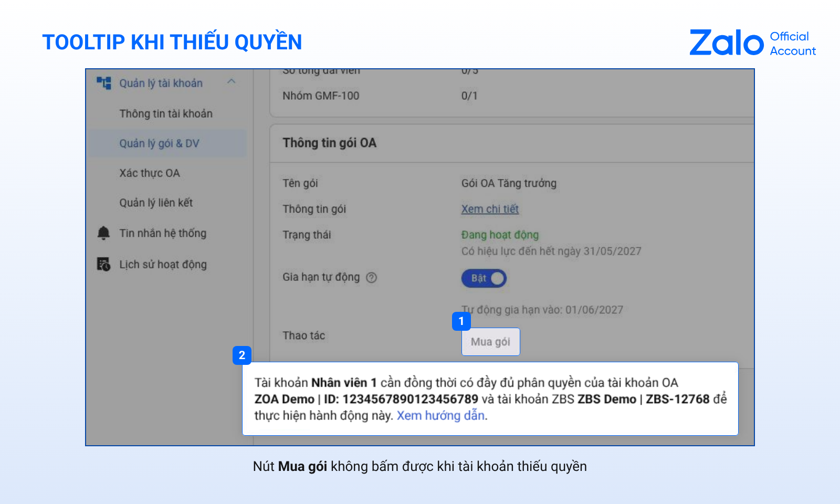Click the Trạng thái label
The image size is (840, 504).
tap(307, 235)
